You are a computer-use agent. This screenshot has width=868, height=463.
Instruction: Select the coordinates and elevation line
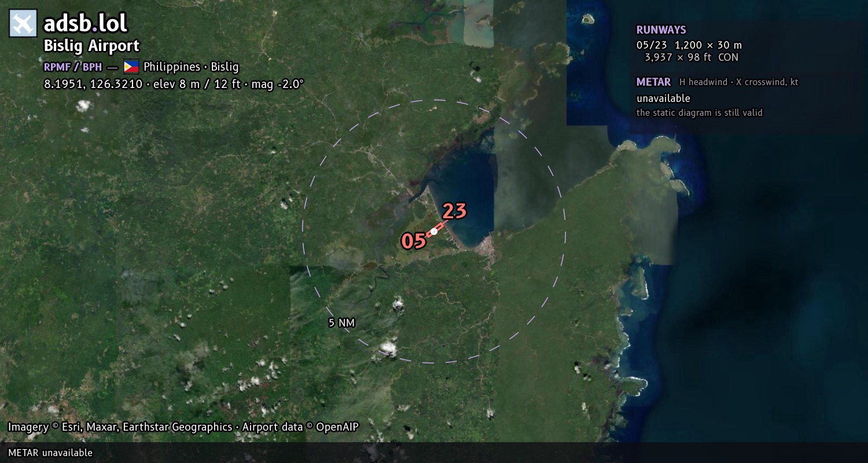click(174, 84)
